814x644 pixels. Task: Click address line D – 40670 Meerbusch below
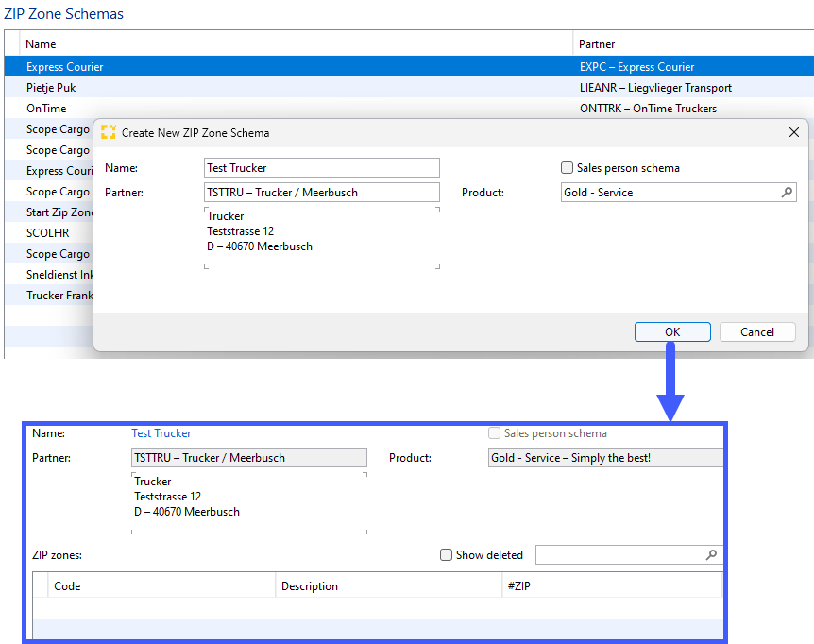[x=187, y=512]
